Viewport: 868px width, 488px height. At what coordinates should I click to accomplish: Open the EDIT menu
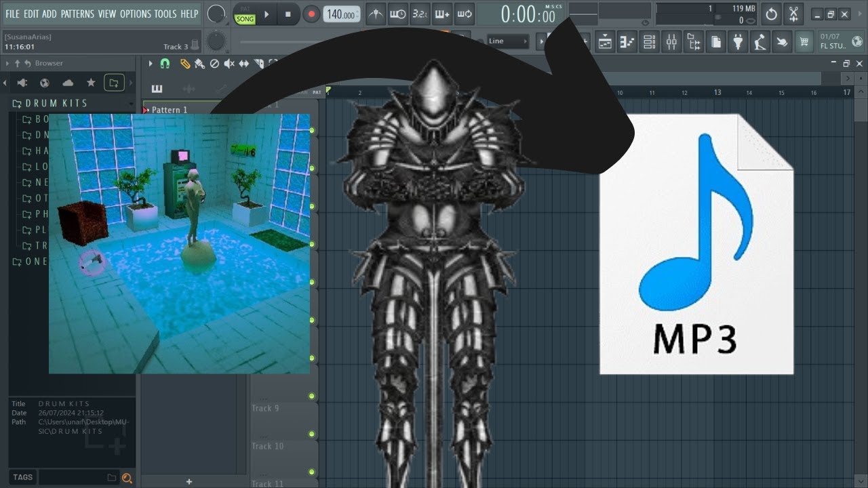tap(31, 14)
